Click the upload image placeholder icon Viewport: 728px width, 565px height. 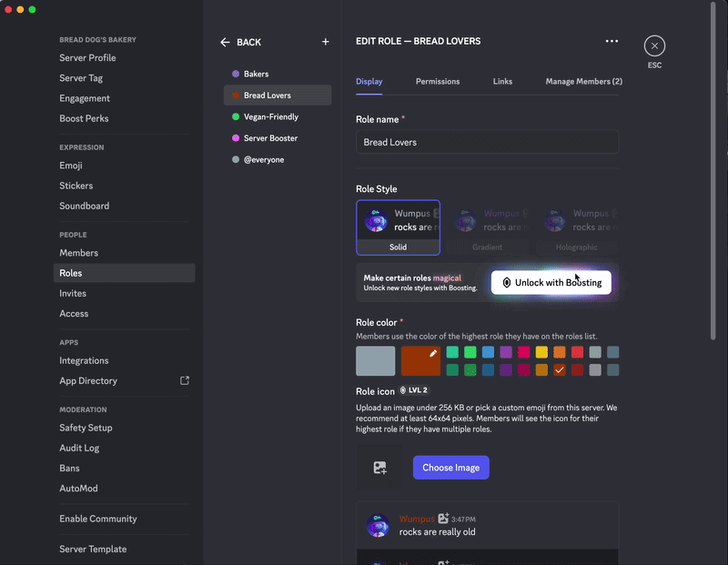pyautogui.click(x=379, y=468)
